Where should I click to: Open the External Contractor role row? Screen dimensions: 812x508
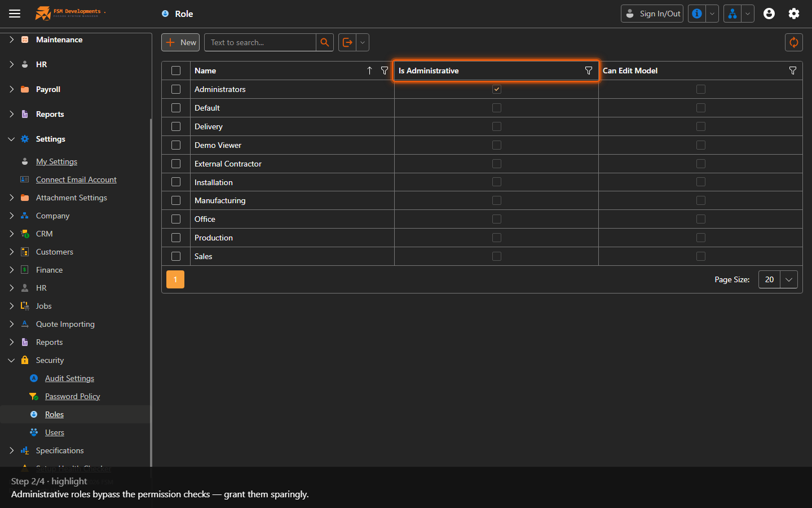pyautogui.click(x=482, y=164)
